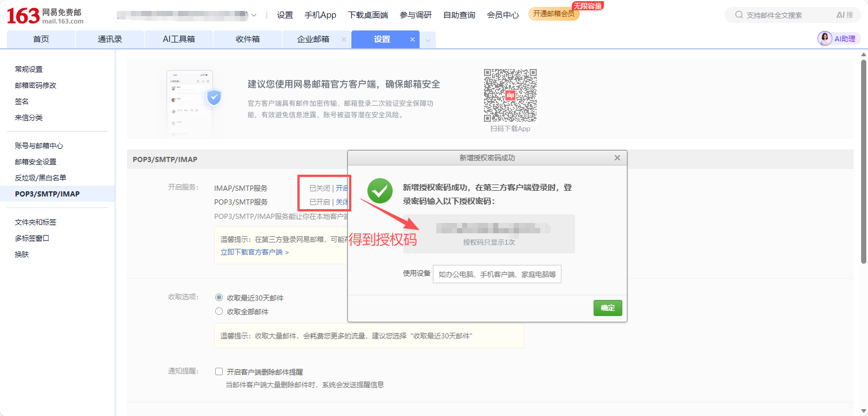The width and height of the screenshot is (868, 416).
Task: Select 收取全部邮件 radio button
Action: [x=219, y=311]
